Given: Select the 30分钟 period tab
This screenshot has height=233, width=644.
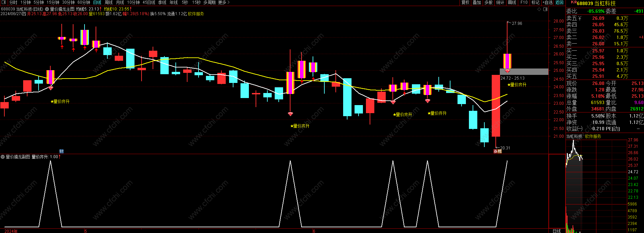Looking at the screenshot, I should (x=68, y=2).
